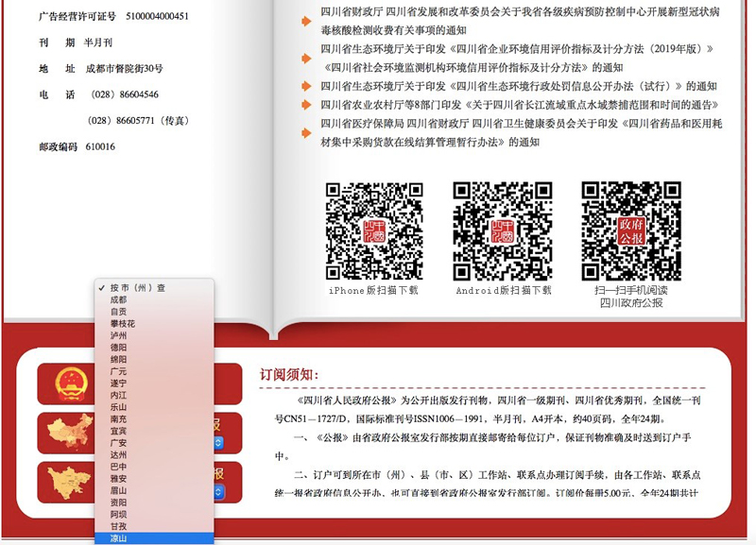This screenshot has width=756, height=545.
Task: Select 成都 from the city dropdown list
Action: coord(154,299)
